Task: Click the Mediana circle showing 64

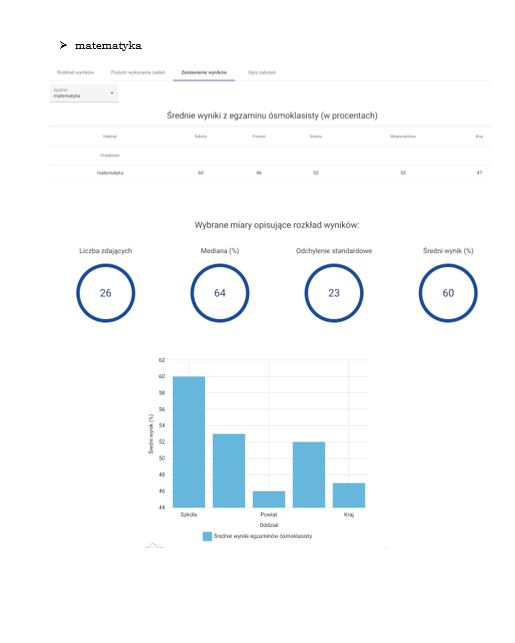Action: pos(220,293)
